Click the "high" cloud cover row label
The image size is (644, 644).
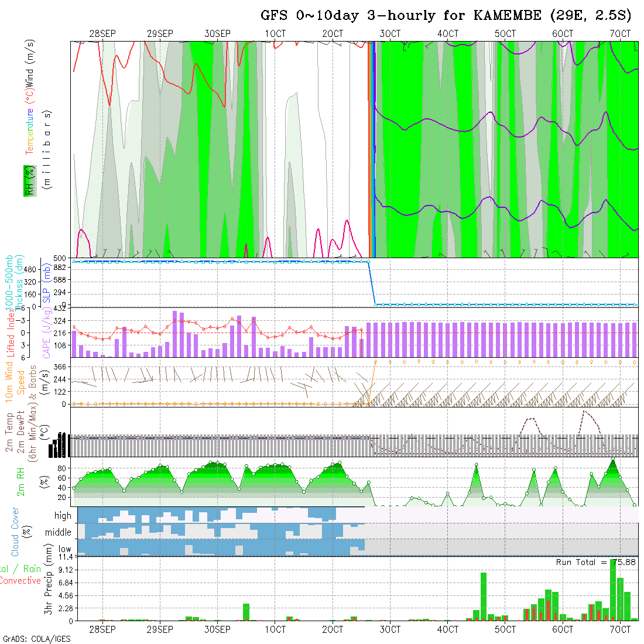click(63, 516)
